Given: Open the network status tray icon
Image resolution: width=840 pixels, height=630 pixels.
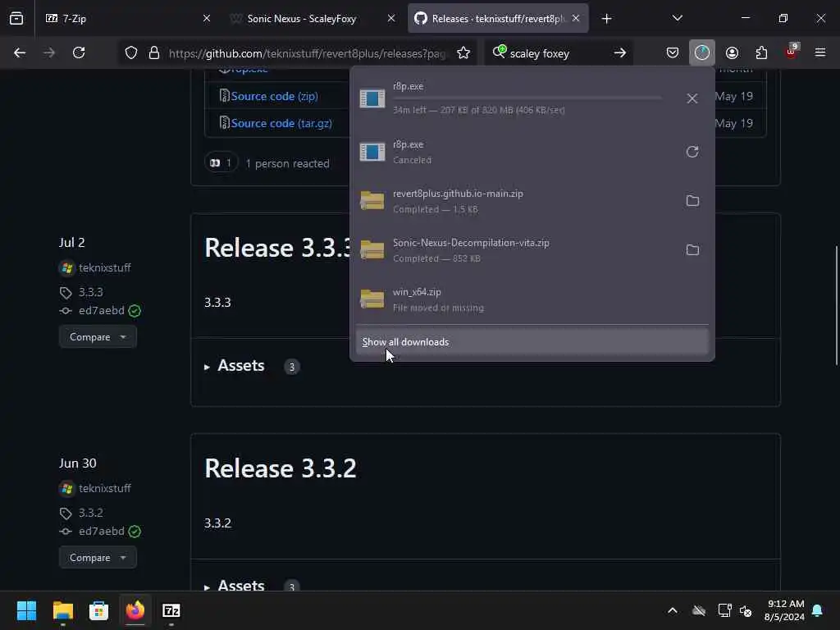Looking at the screenshot, I should click(x=724, y=610).
